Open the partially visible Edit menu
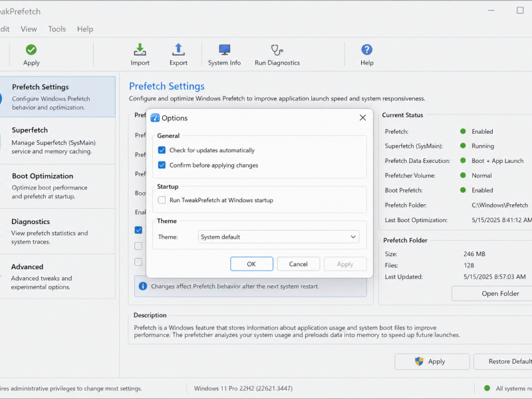This screenshot has width=532, height=399. [5, 29]
